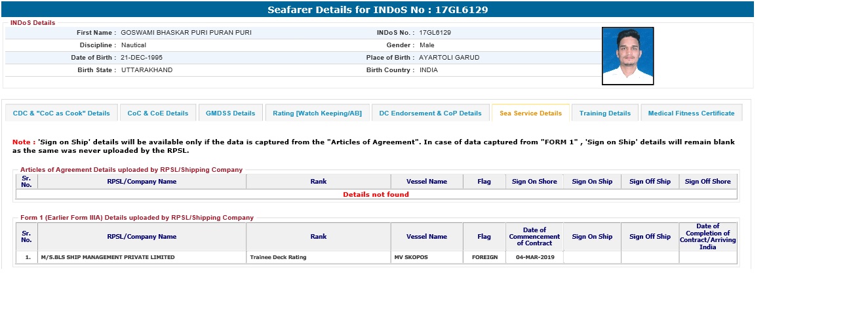The image size is (868, 326).
Task: Open the CDC & "CoC as Cook" Details tab
Action: click(x=62, y=113)
